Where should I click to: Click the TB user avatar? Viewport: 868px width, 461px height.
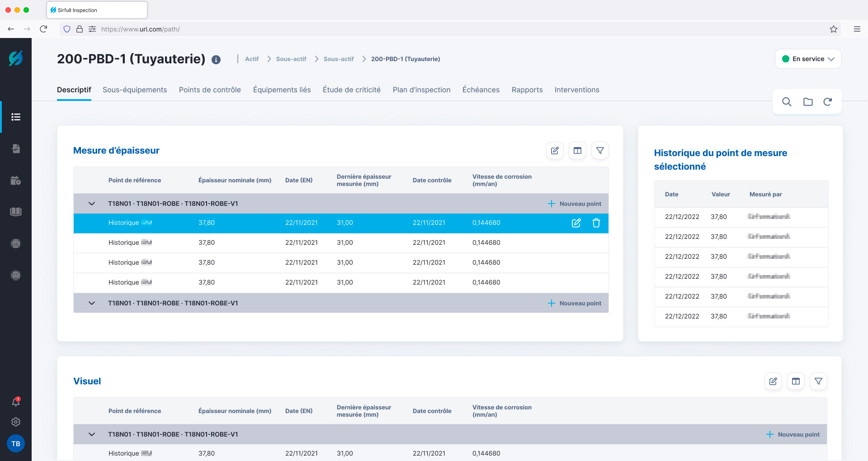(x=16, y=443)
